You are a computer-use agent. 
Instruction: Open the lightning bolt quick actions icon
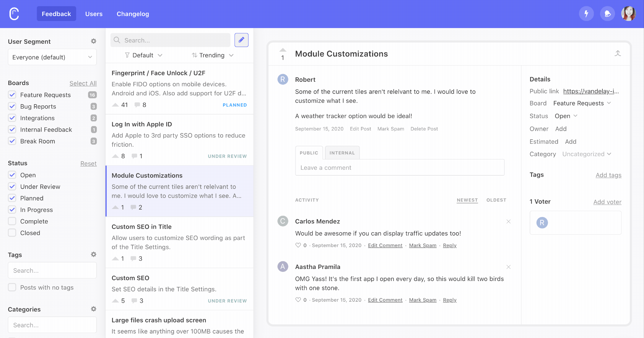pyautogui.click(x=586, y=14)
